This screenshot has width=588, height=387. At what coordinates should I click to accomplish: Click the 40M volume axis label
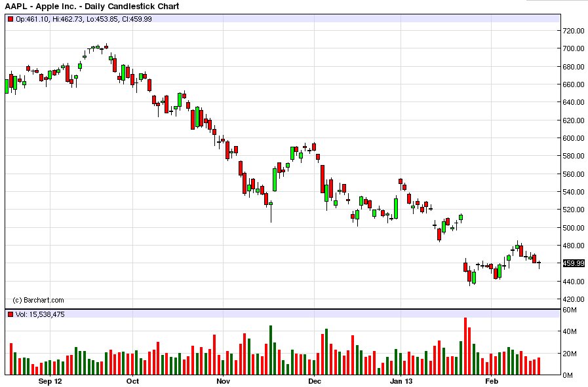[570, 331]
